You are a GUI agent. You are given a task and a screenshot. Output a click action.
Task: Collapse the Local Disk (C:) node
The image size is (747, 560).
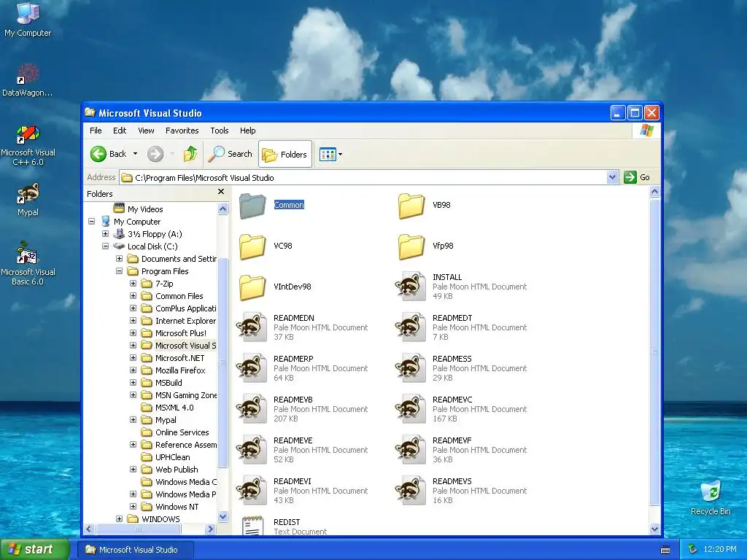point(105,246)
